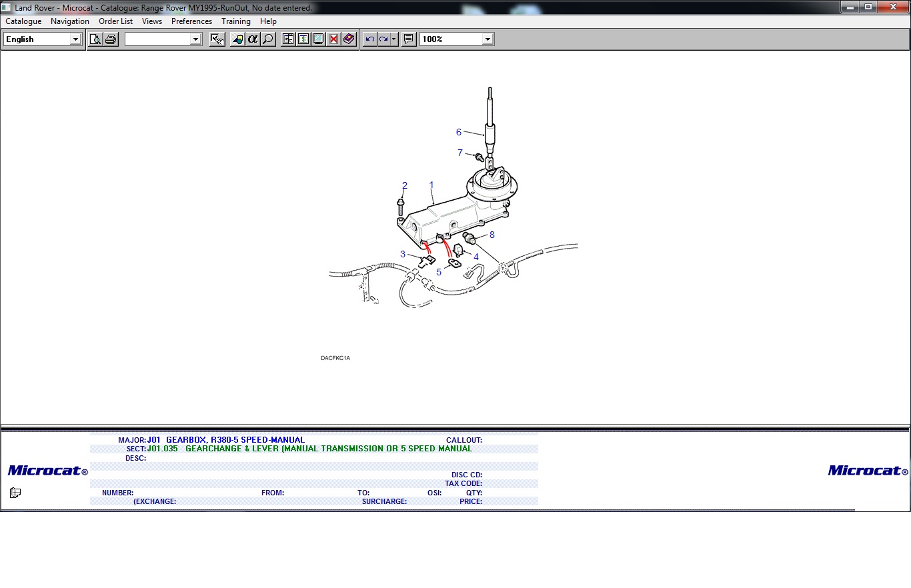Viewport: 911px width, 588px height.
Task: Select callout number 1 on the diagram
Action: (x=431, y=185)
